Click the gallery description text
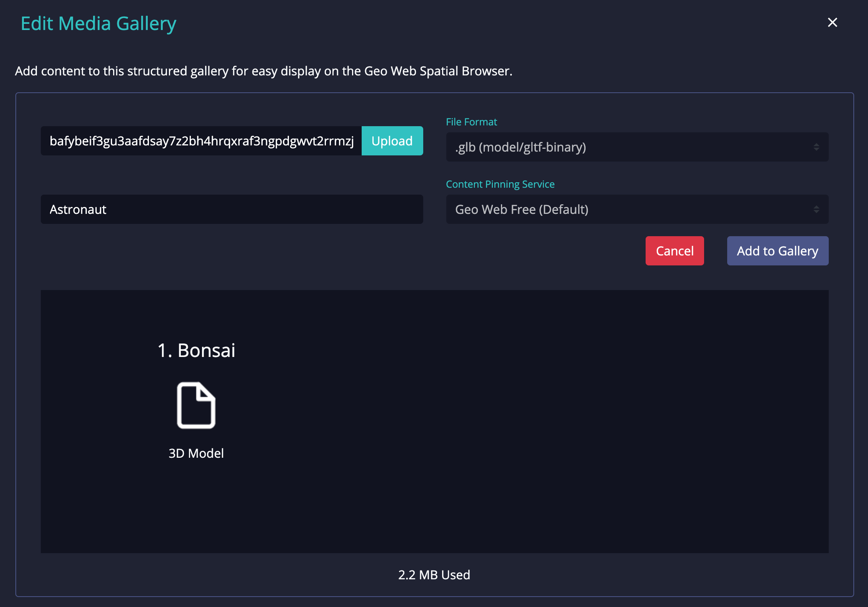Viewport: 868px width, 607px height. (264, 71)
